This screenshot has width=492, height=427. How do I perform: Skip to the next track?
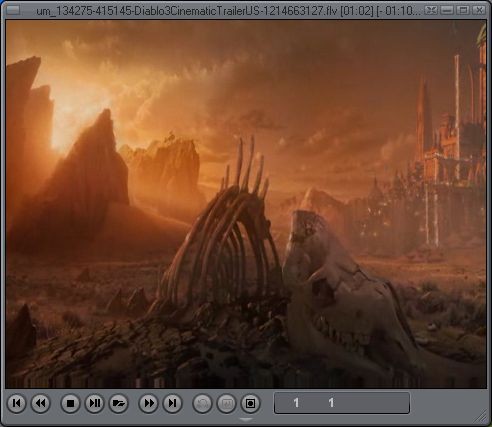click(x=172, y=403)
